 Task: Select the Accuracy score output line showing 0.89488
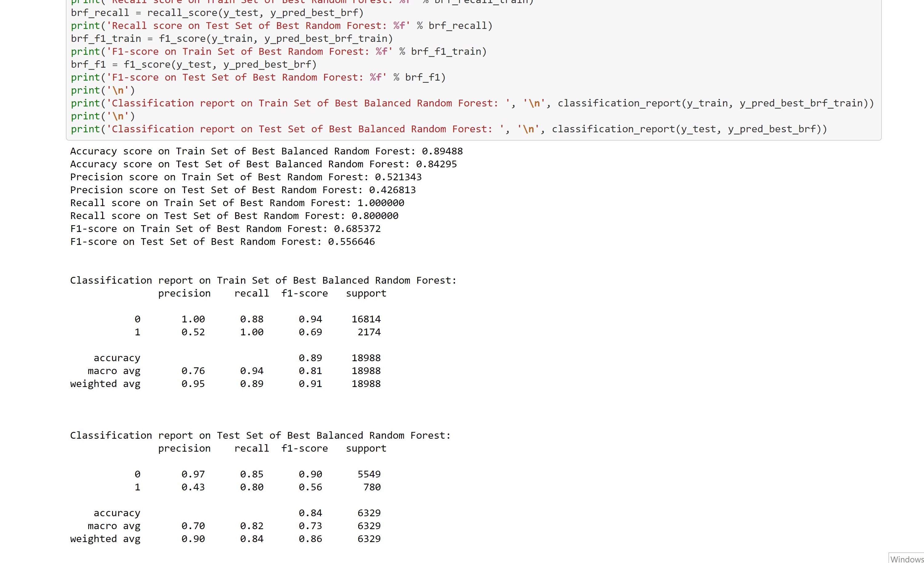(266, 151)
